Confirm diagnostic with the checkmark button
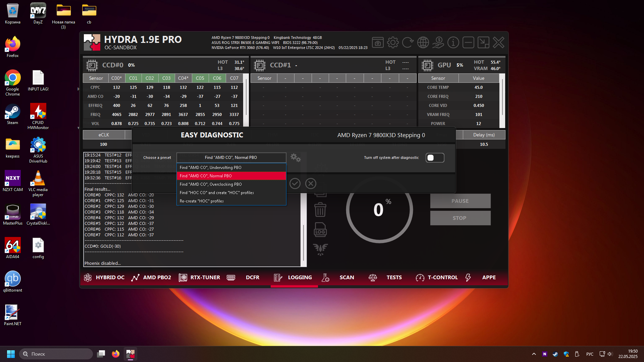This screenshot has width=644, height=362. [295, 183]
